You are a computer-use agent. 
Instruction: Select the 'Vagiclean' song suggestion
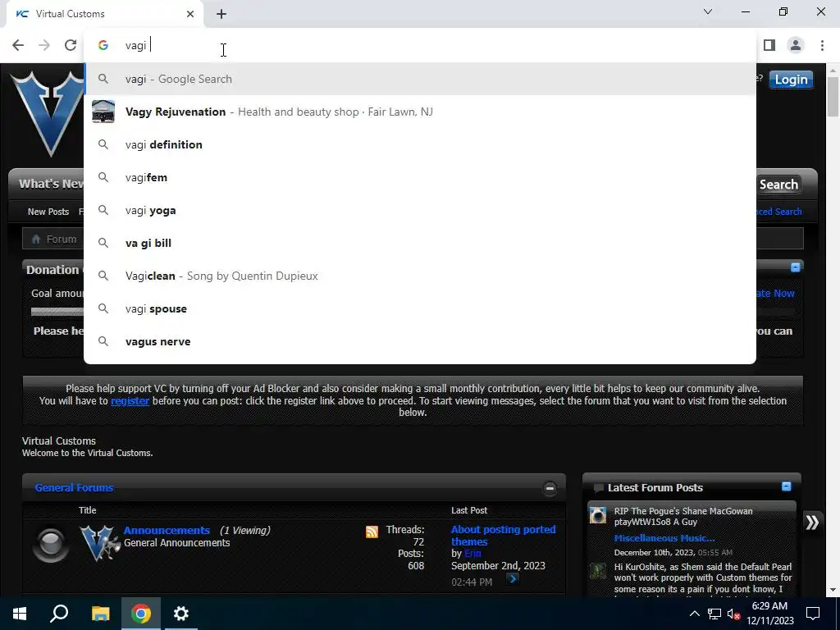coord(420,276)
